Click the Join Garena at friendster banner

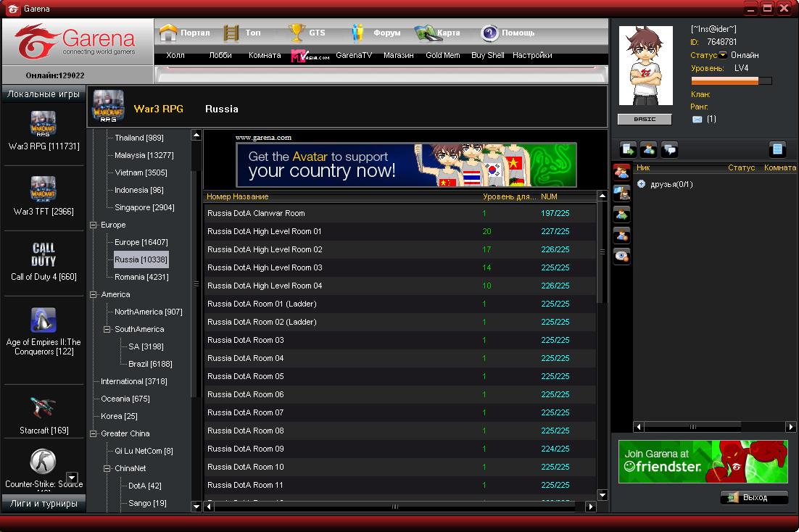coord(703,462)
